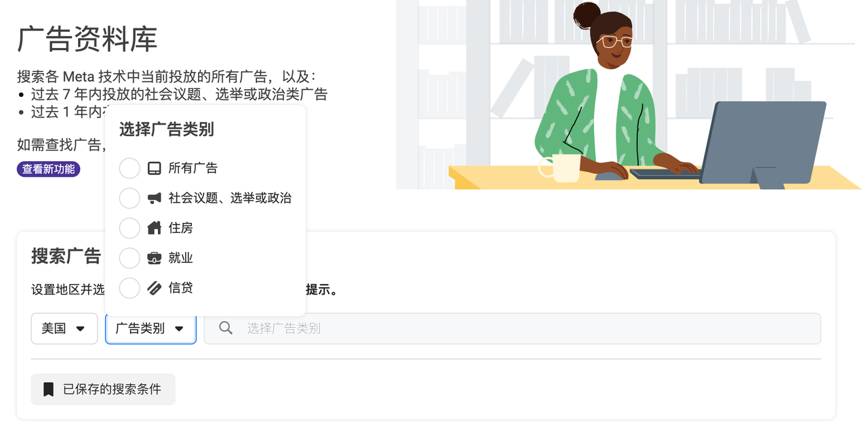Select the 所有广告 radio button
Image resolution: width=868 pixels, height=422 pixels.
click(130, 169)
